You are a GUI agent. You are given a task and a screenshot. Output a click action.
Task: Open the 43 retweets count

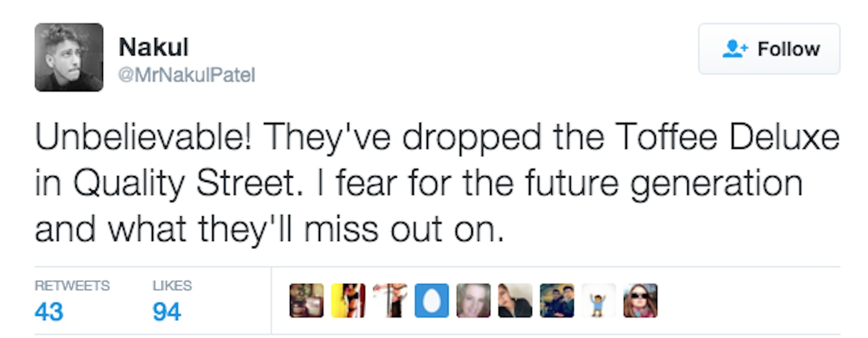[48, 313]
